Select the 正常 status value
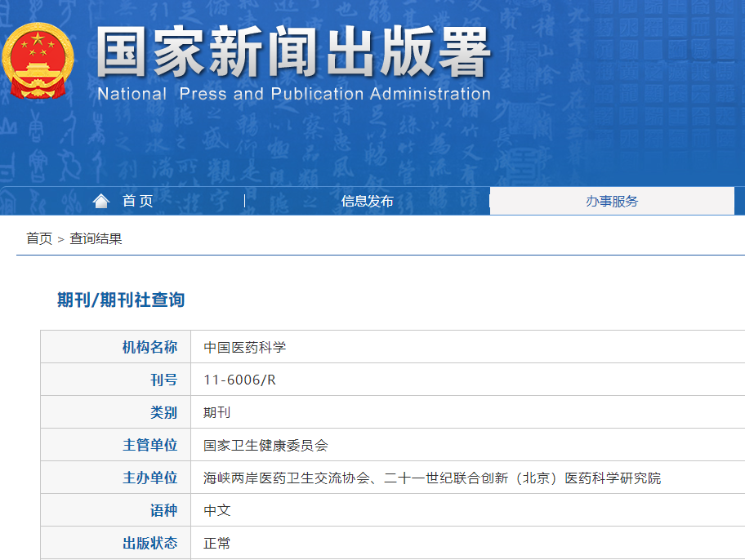The height and width of the screenshot is (560, 745). [216, 543]
